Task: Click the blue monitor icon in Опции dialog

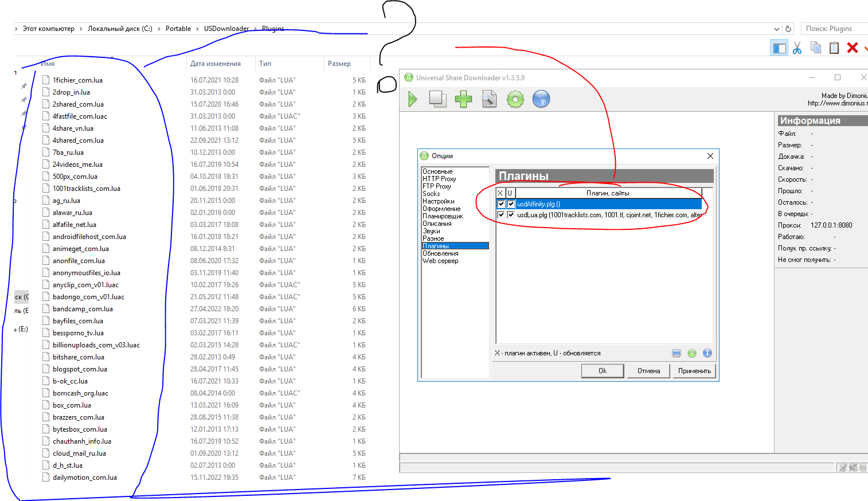Action: coord(677,353)
